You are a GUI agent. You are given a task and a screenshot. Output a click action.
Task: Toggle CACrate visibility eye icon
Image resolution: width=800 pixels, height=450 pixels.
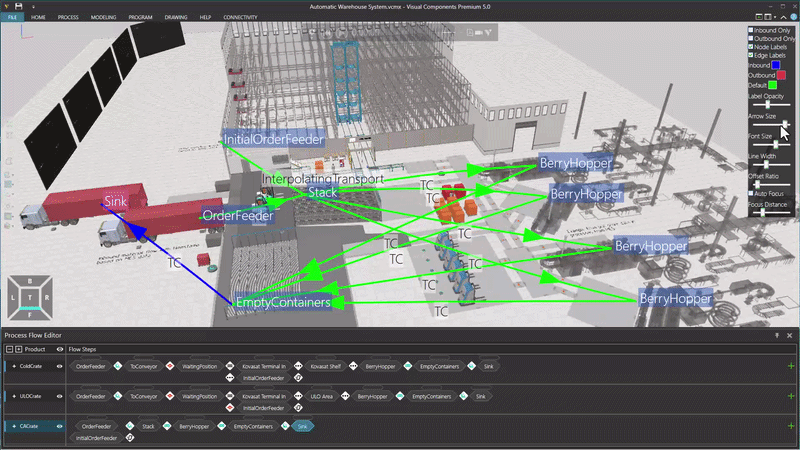tap(60, 426)
